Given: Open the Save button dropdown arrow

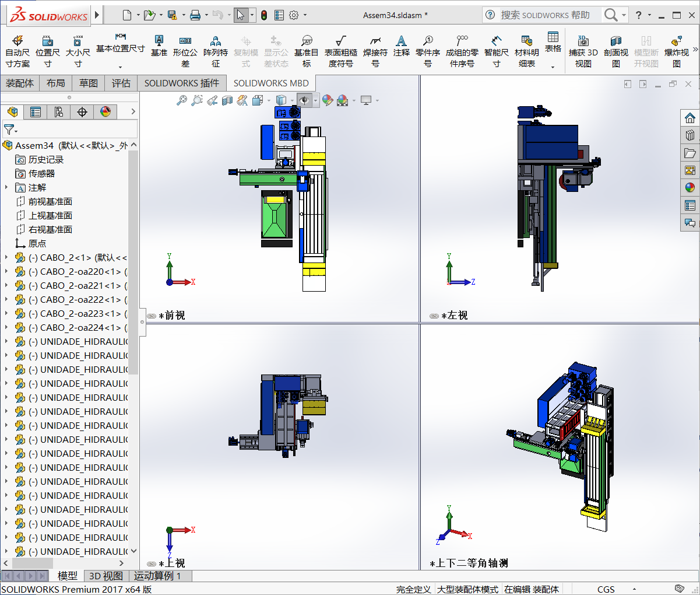Looking at the screenshot, I should [x=184, y=15].
